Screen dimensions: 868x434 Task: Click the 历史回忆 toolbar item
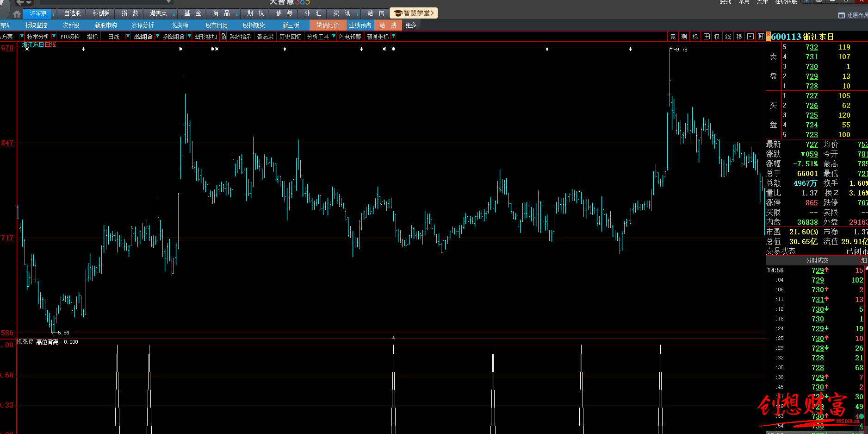[291, 37]
